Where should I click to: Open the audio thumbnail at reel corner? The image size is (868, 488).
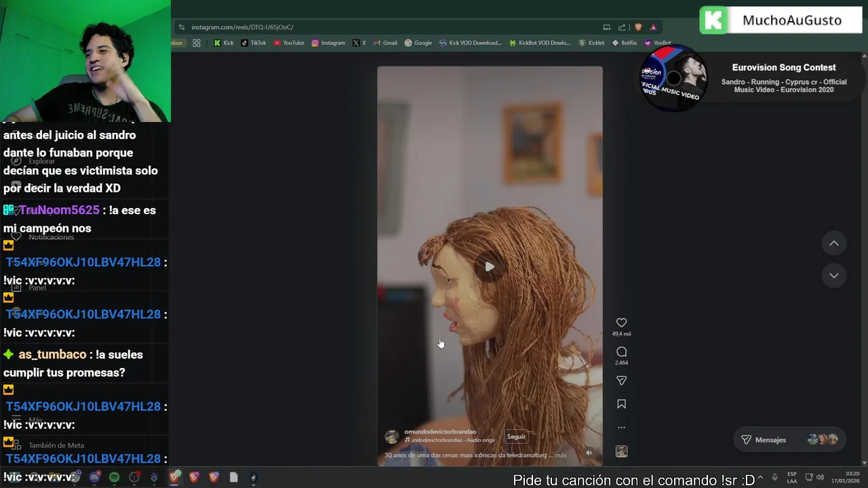point(621,451)
